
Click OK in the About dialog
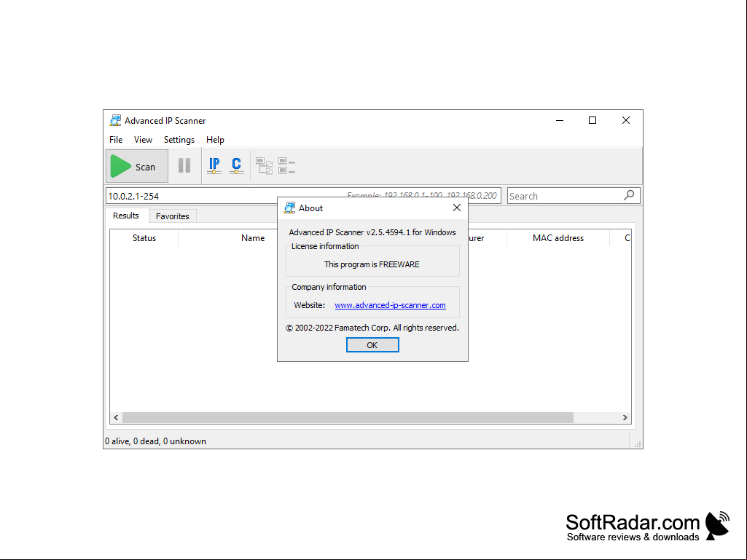point(372,344)
